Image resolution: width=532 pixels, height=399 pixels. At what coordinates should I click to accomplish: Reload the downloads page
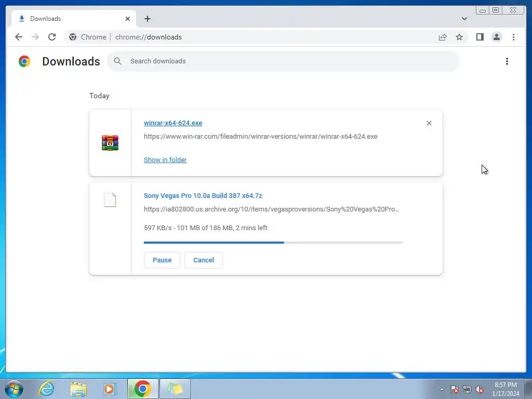point(52,37)
